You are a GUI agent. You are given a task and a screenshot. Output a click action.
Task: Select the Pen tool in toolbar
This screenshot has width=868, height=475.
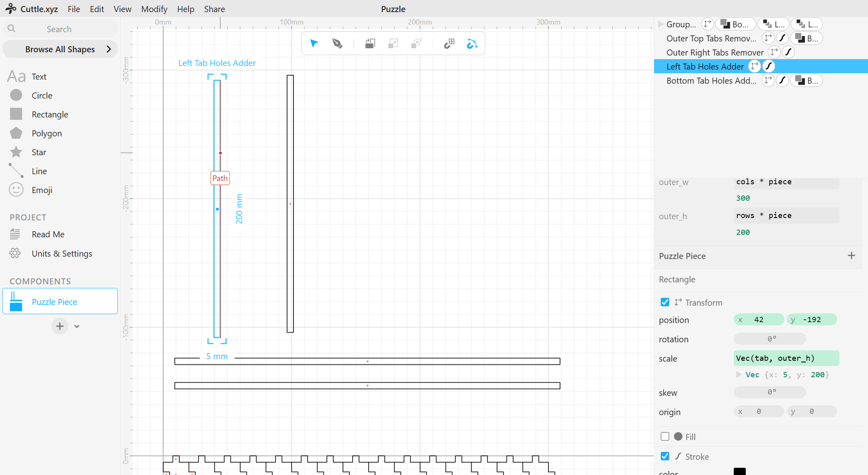(337, 43)
